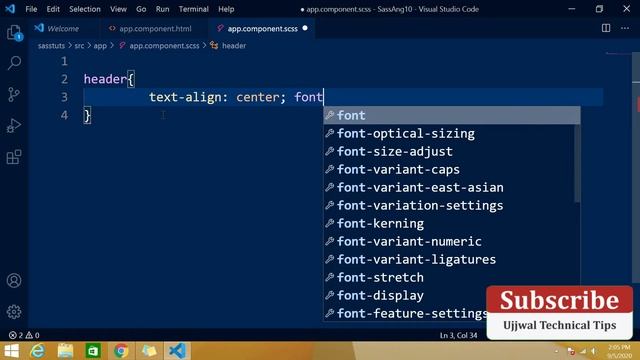Image resolution: width=640 pixels, height=360 pixels.
Task: Click the taskbar clock showing 2:05 PM
Action: [x=619, y=351]
